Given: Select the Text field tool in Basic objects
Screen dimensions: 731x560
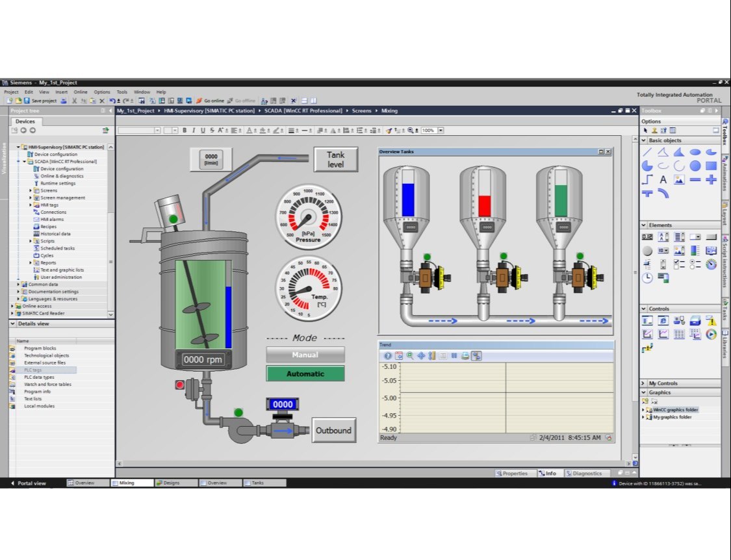Looking at the screenshot, I should click(x=663, y=179).
